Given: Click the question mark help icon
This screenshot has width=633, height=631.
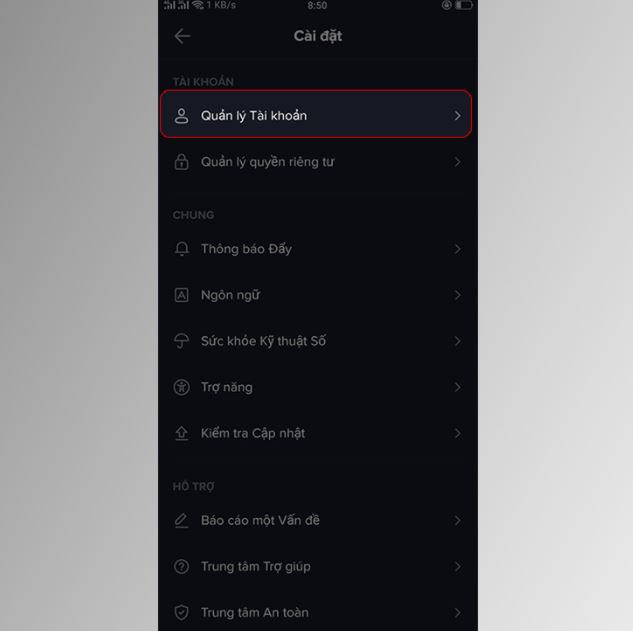Looking at the screenshot, I should [181, 566].
